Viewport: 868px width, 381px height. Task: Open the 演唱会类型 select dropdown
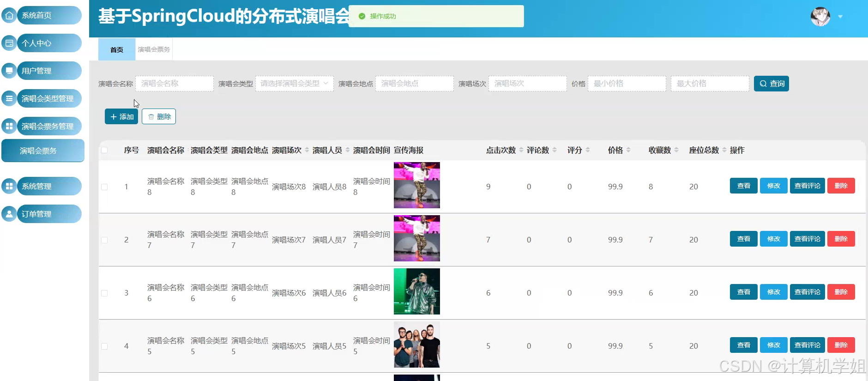pyautogui.click(x=294, y=84)
